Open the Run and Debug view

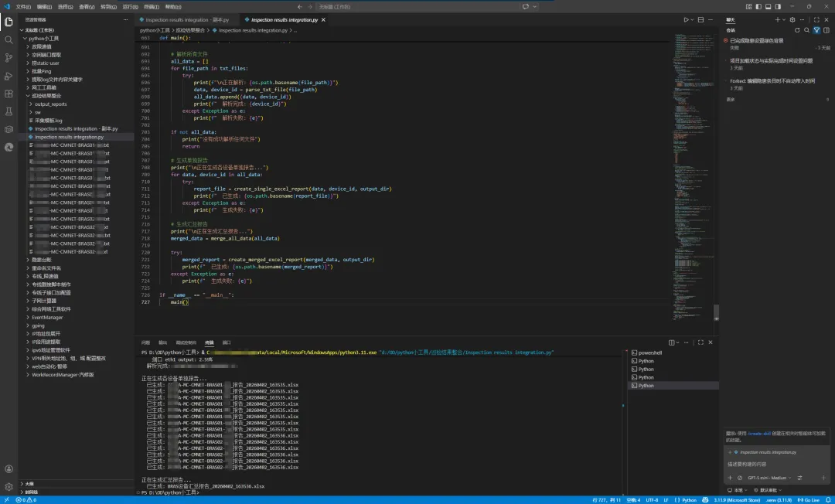[x=9, y=76]
